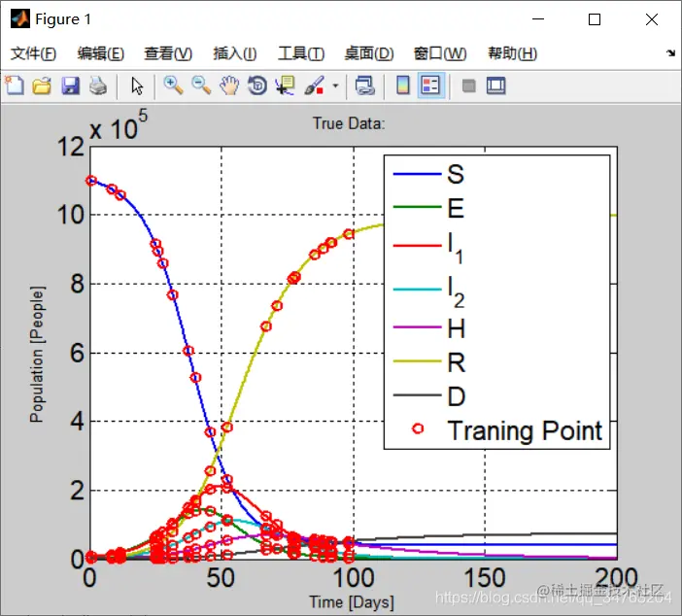Screen dimensions: 682x616
Task: Select the Pan hand tool
Action: pos(229,86)
